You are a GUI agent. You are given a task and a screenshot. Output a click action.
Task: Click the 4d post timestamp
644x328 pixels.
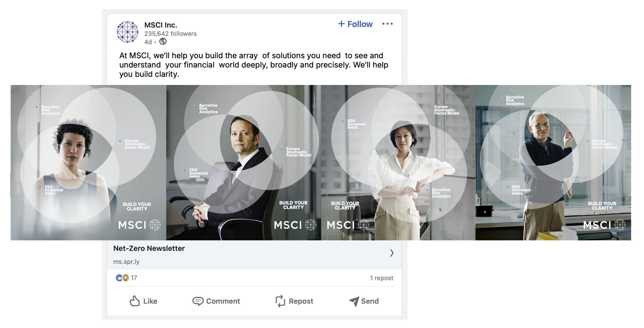tap(148, 42)
